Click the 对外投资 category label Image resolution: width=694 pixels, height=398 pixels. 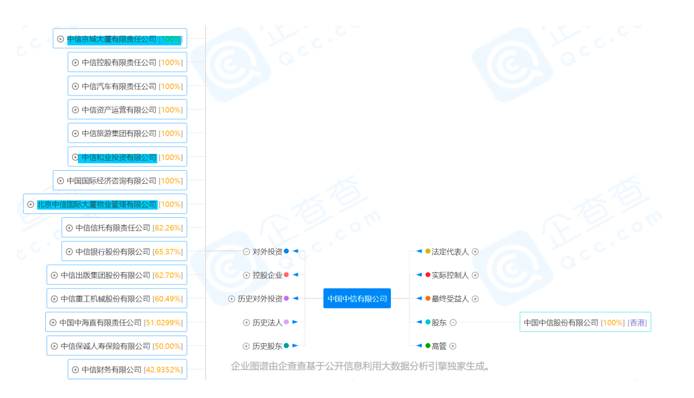tap(267, 251)
